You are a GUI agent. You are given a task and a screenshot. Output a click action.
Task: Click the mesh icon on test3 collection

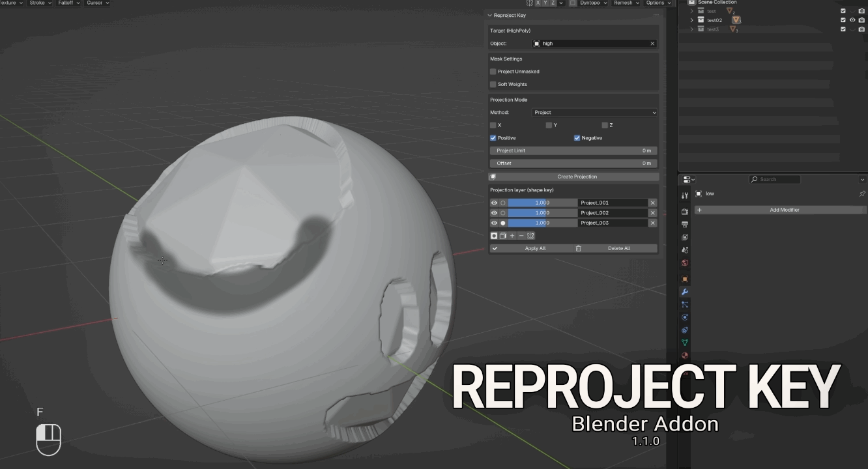click(734, 29)
